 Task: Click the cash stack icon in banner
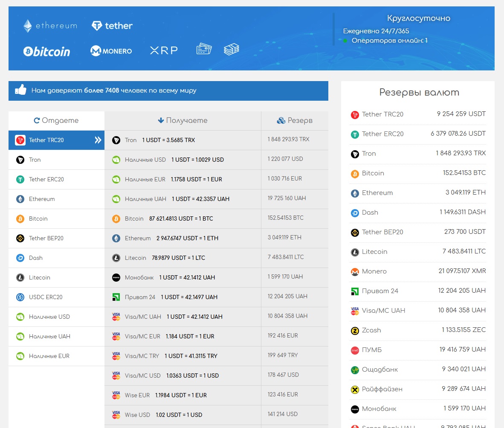pos(232,49)
